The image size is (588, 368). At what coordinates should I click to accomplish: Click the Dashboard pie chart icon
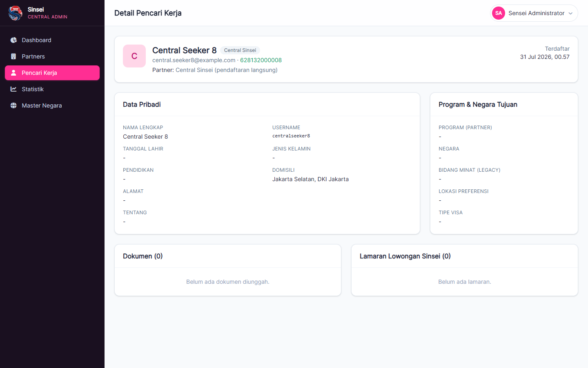click(x=13, y=40)
